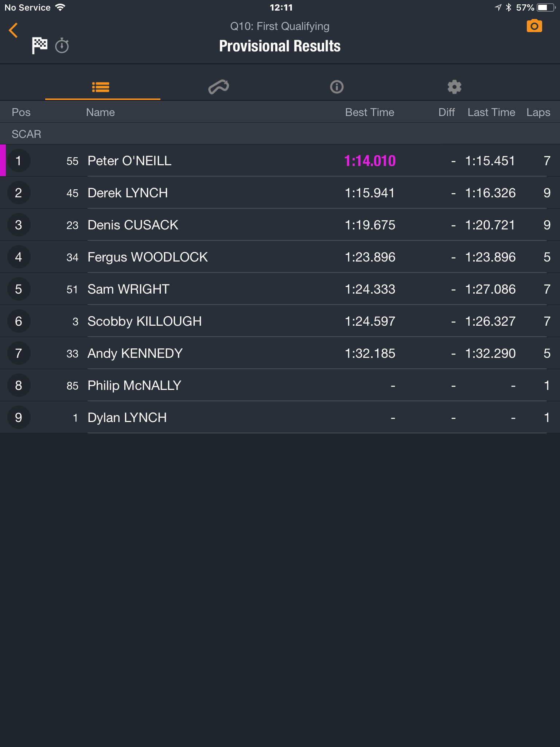560x747 pixels.
Task: Select Peter O'NEILL's result row
Action: click(x=280, y=160)
